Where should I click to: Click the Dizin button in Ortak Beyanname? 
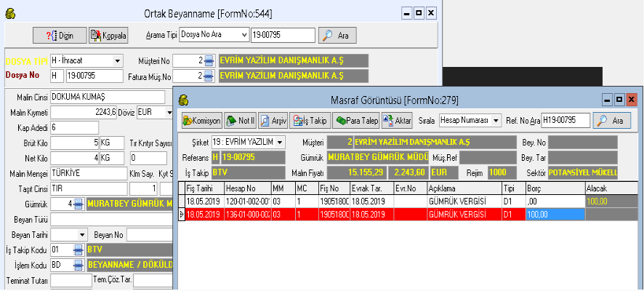(x=60, y=36)
